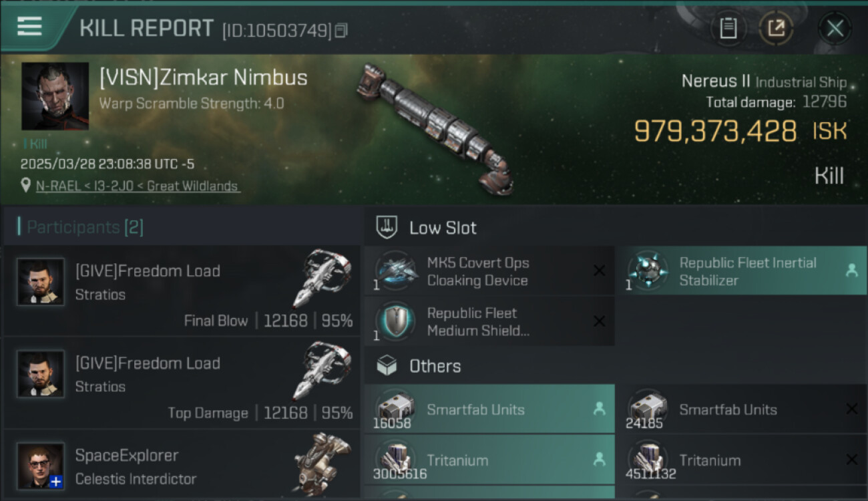Click the share export icon
The image size is (868, 501).
(x=776, y=28)
